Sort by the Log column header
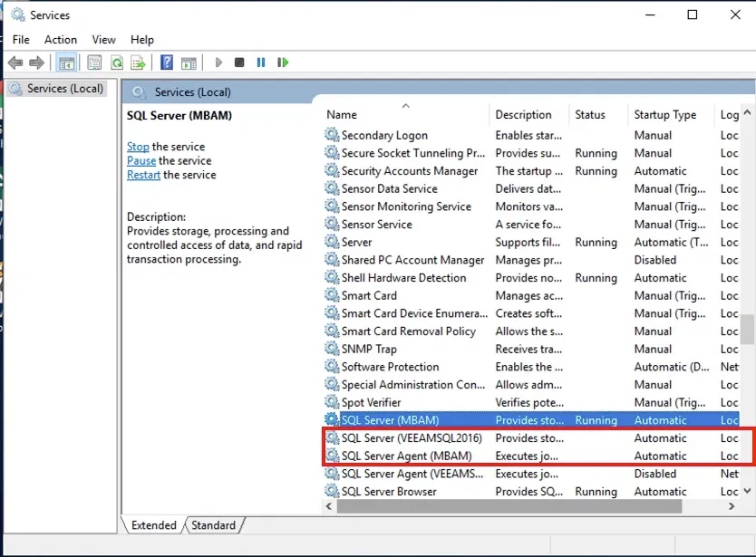 tap(728, 115)
